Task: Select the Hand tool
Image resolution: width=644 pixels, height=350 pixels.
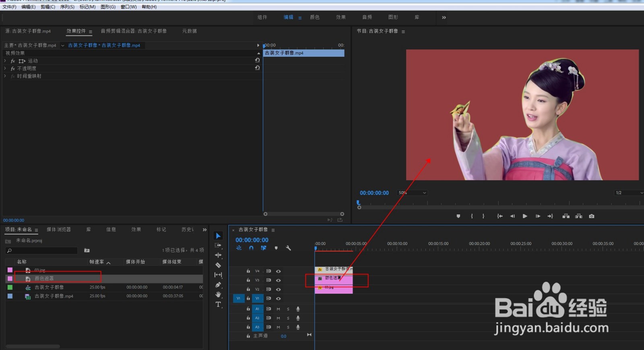Action: point(218,294)
